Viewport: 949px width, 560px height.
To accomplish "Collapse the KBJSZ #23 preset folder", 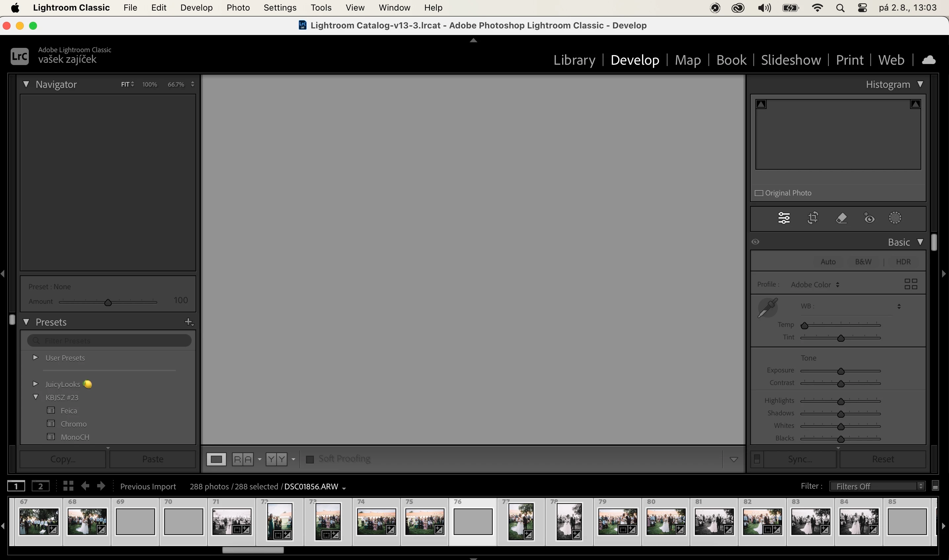I will pos(35,397).
